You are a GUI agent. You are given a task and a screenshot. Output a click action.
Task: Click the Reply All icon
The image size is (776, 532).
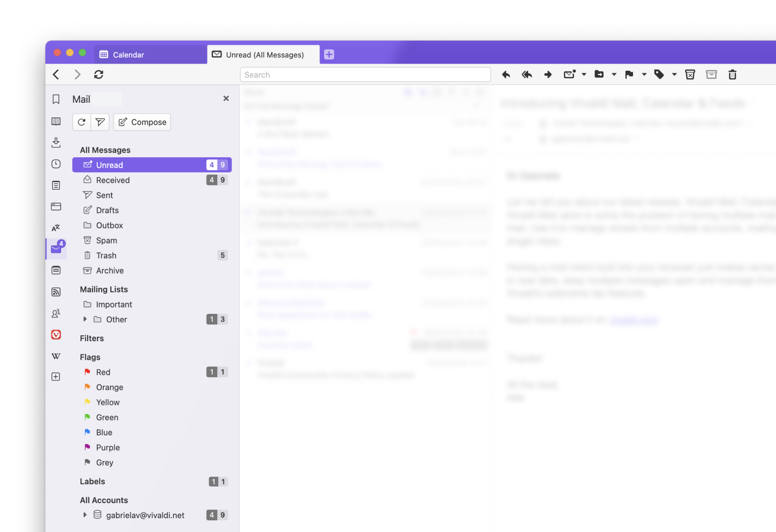(x=527, y=75)
